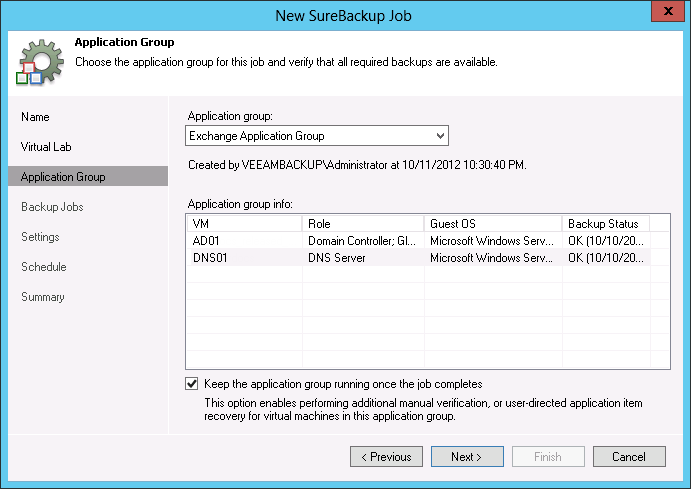
Task: Go to the Settings wizard step
Action: (40, 237)
